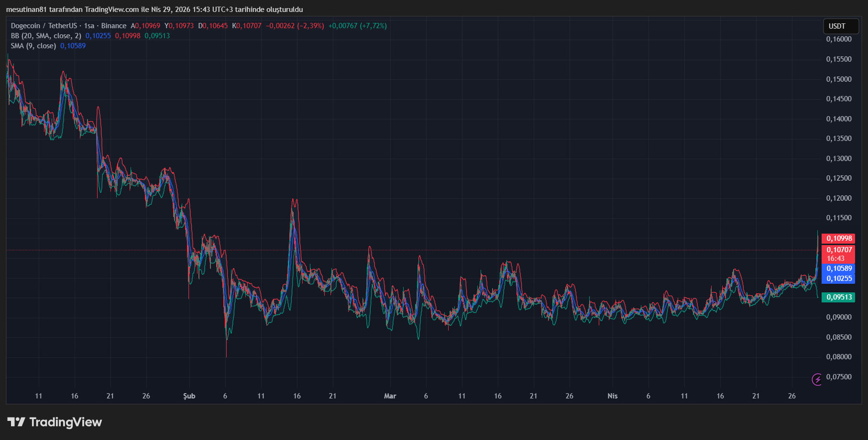This screenshot has width=868, height=440.
Task: Select the SMA (9, close) indicator legend
Action: tap(33, 46)
